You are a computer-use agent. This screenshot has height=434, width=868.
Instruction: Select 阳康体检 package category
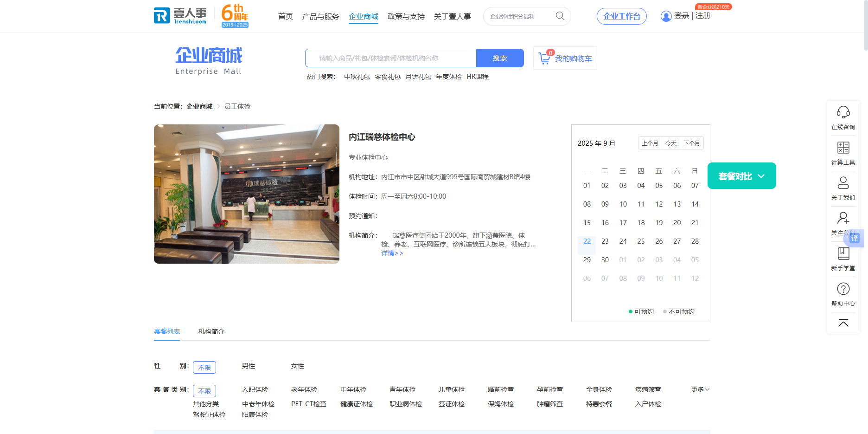coord(255,415)
